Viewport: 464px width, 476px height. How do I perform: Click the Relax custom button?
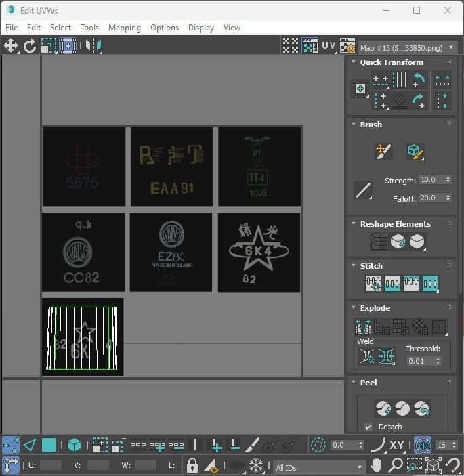tap(417, 242)
